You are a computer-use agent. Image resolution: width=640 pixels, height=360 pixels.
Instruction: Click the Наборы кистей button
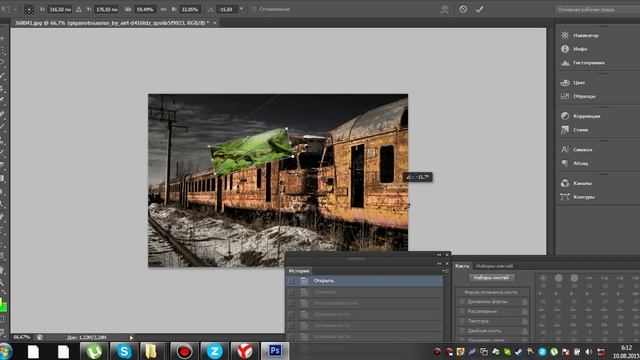(x=491, y=278)
